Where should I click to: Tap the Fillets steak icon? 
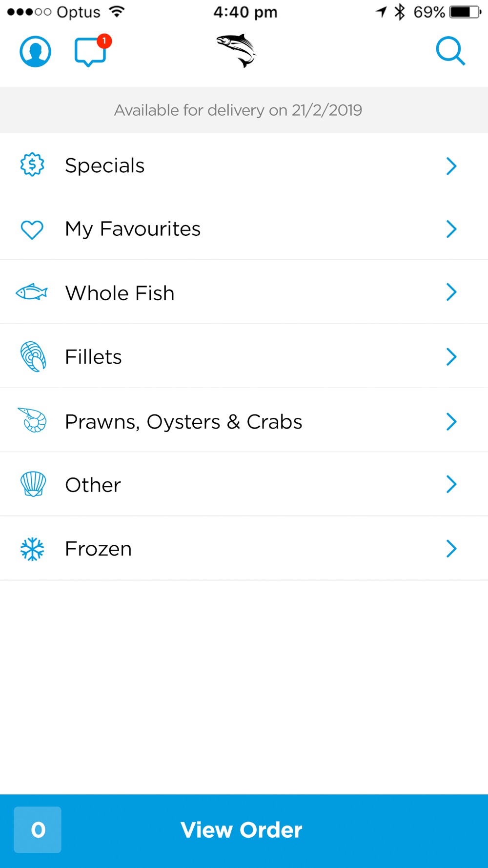[33, 356]
